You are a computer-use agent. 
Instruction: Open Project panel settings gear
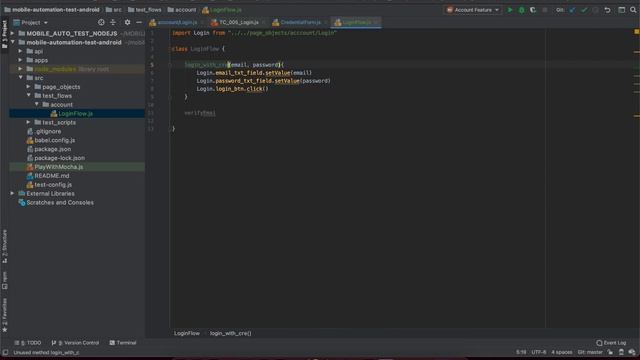(127, 22)
